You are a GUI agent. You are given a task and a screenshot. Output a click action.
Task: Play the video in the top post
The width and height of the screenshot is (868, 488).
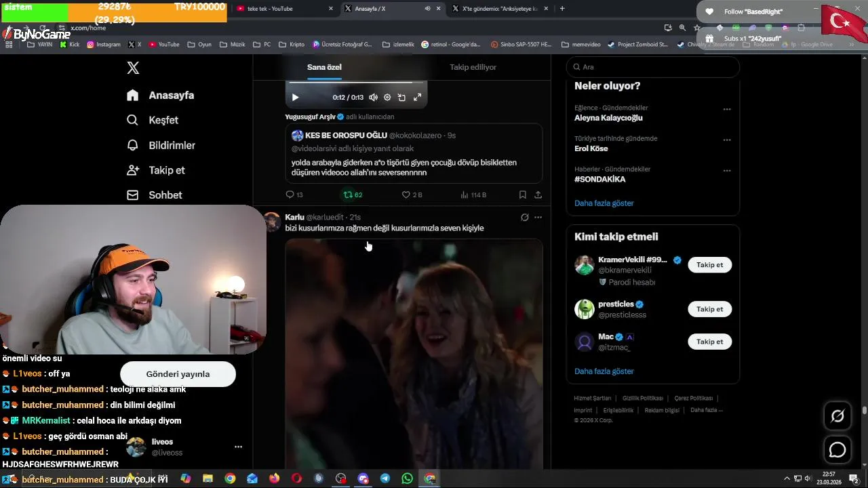295,98
